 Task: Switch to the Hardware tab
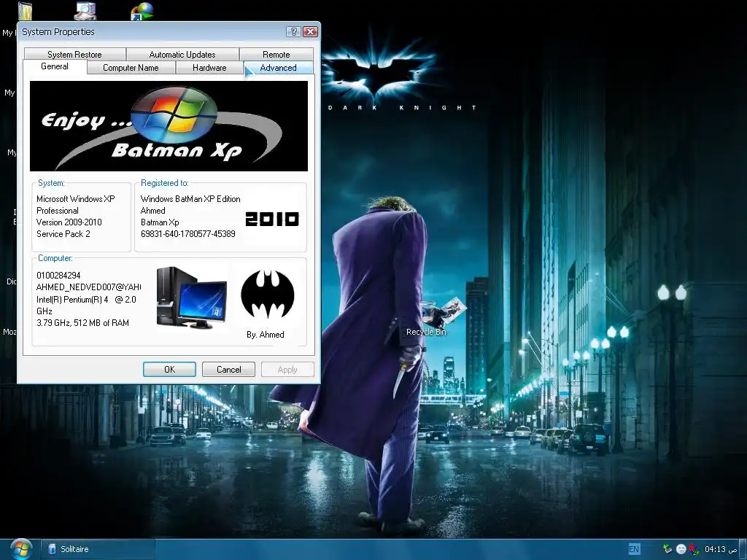pyautogui.click(x=209, y=68)
